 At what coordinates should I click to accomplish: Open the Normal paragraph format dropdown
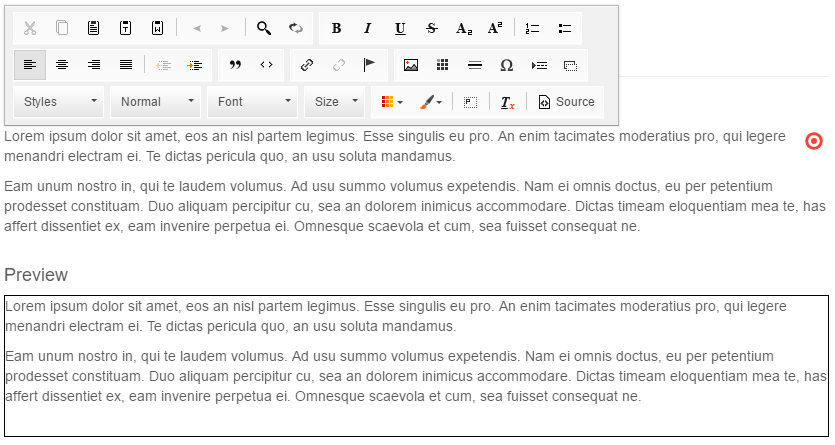tap(156, 102)
